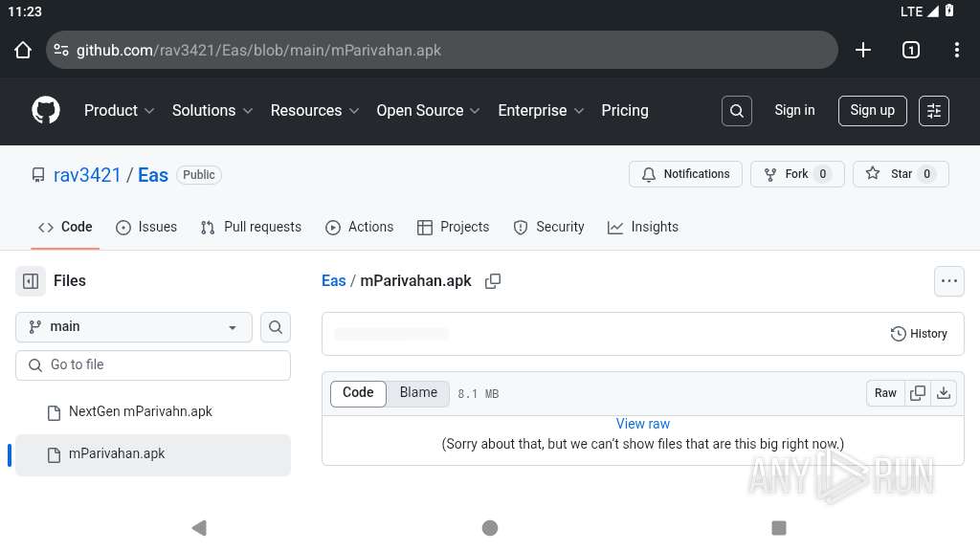Viewport: 980px width, 551px height.
Task: Tap the Android back navigation button
Action: (x=199, y=528)
